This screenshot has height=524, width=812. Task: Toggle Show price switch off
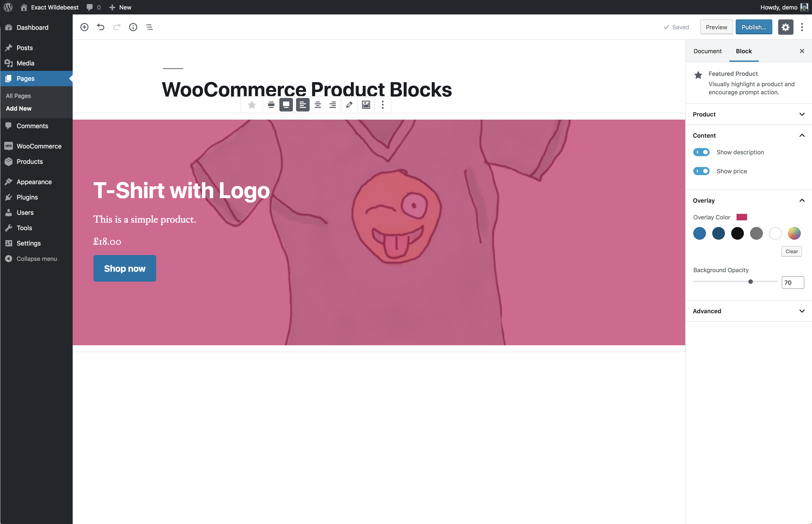pyautogui.click(x=702, y=171)
